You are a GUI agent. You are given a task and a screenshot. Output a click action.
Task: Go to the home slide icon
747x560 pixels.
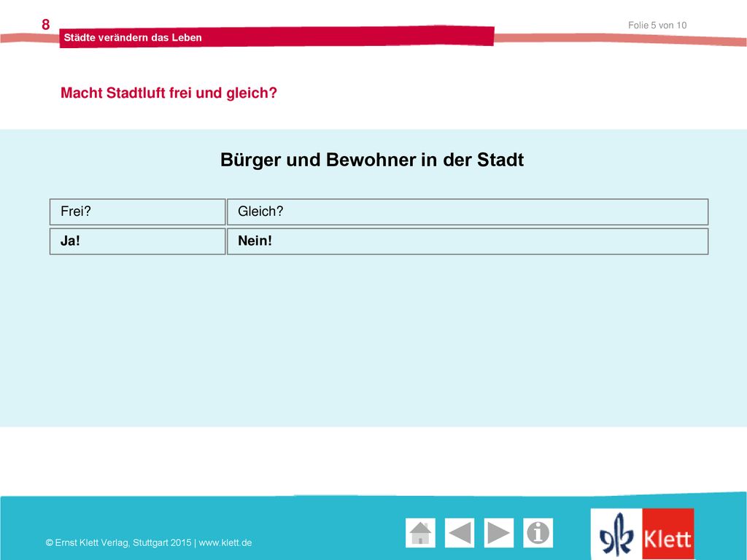tap(420, 533)
